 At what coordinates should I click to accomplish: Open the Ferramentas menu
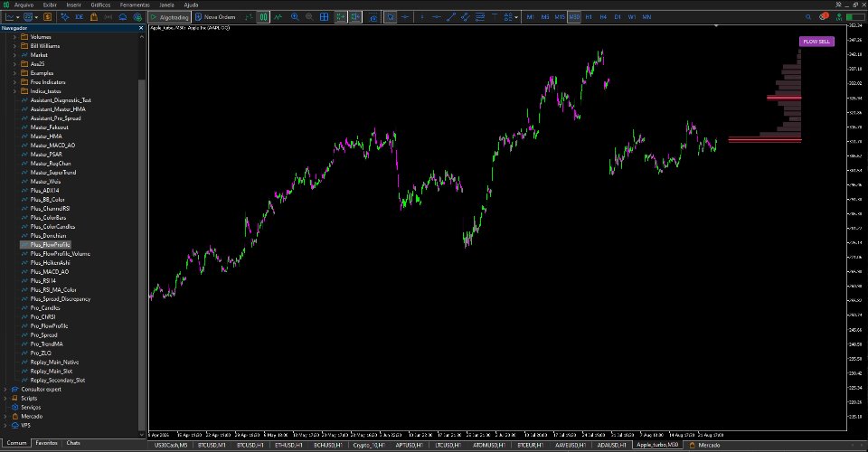pos(135,5)
